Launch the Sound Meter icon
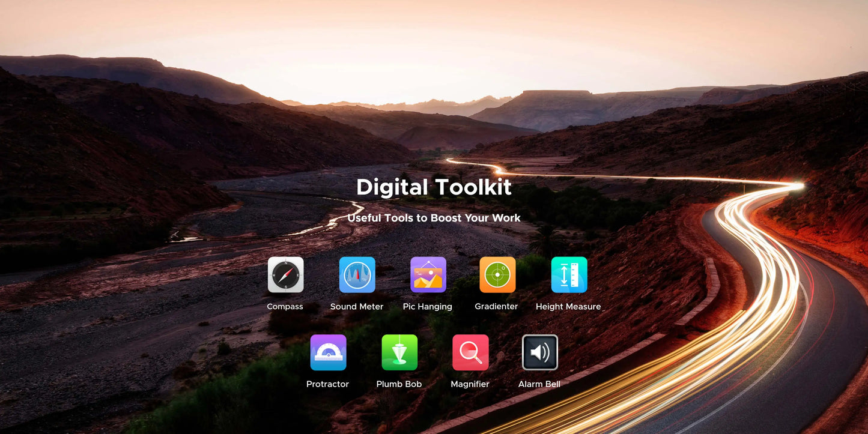This screenshot has width=868, height=434. (x=357, y=275)
